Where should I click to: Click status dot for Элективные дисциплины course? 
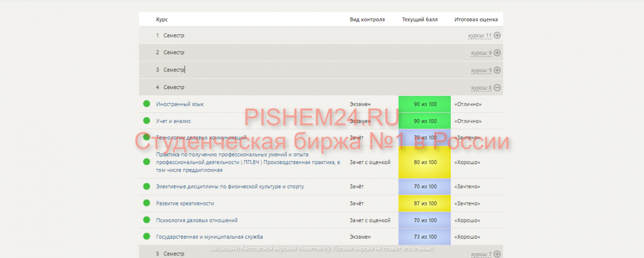pos(147,187)
